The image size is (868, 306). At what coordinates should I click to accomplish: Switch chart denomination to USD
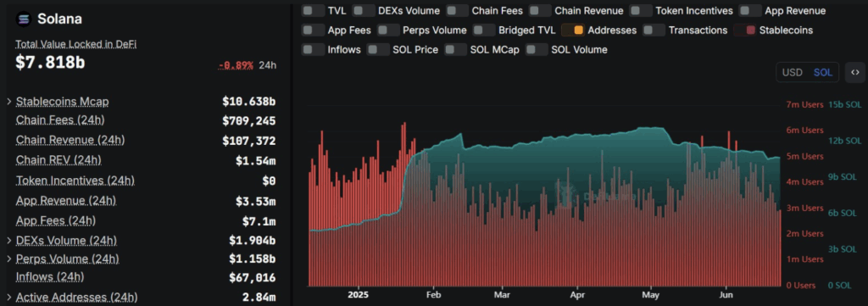coord(792,73)
